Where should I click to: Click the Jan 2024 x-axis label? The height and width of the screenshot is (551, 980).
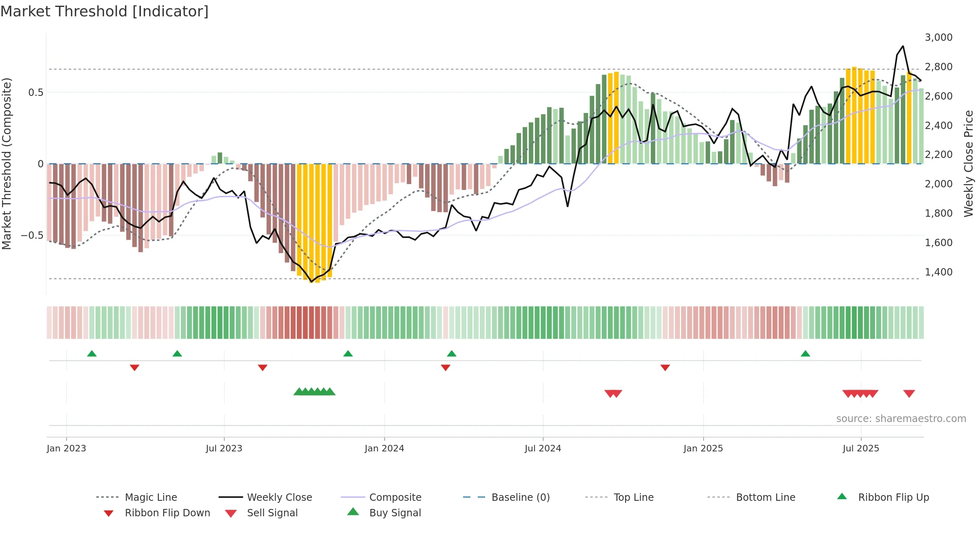(385, 448)
